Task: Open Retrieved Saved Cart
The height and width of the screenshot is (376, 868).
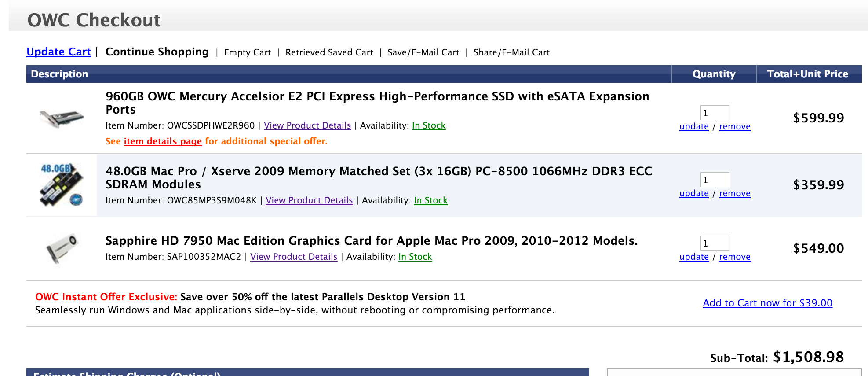Action: (329, 52)
